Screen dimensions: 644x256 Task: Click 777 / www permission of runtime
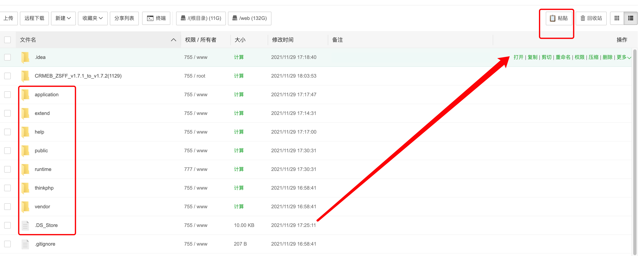(196, 169)
